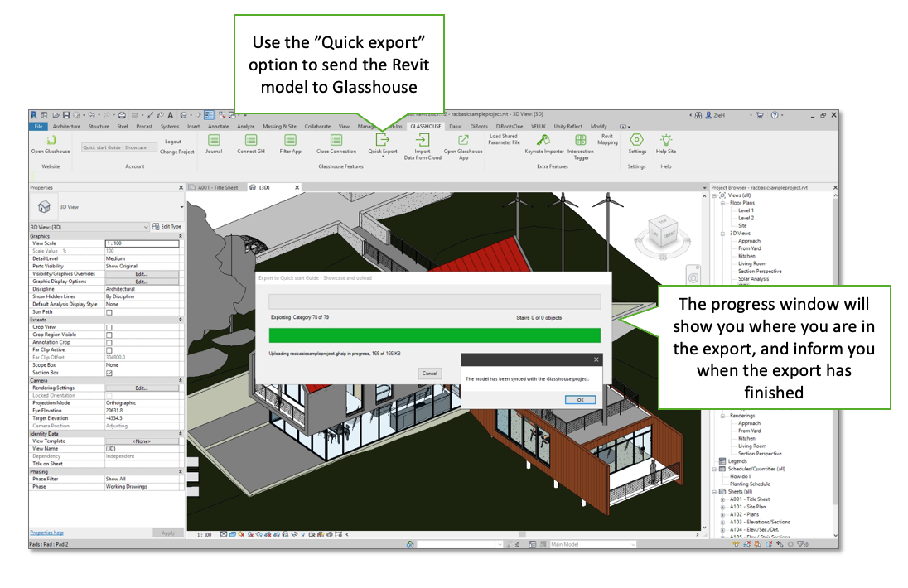Launch the Filter App tool
Screen dimensions: 908x588
290,140
